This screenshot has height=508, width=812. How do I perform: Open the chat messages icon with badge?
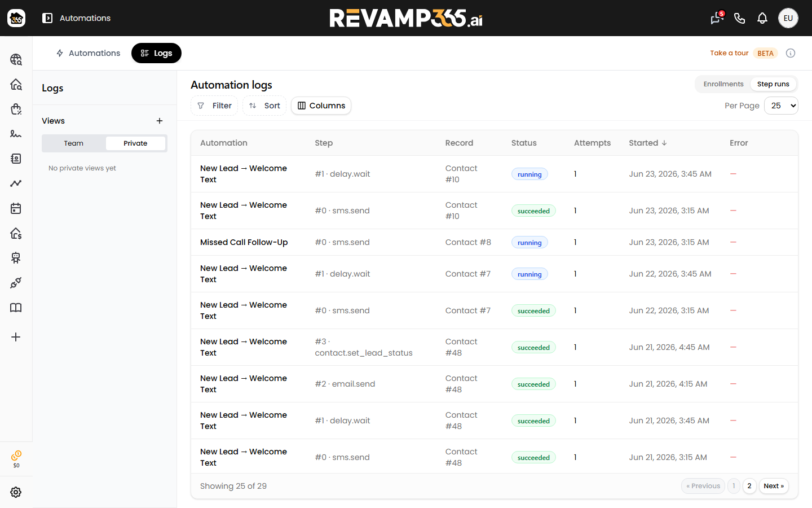717,18
